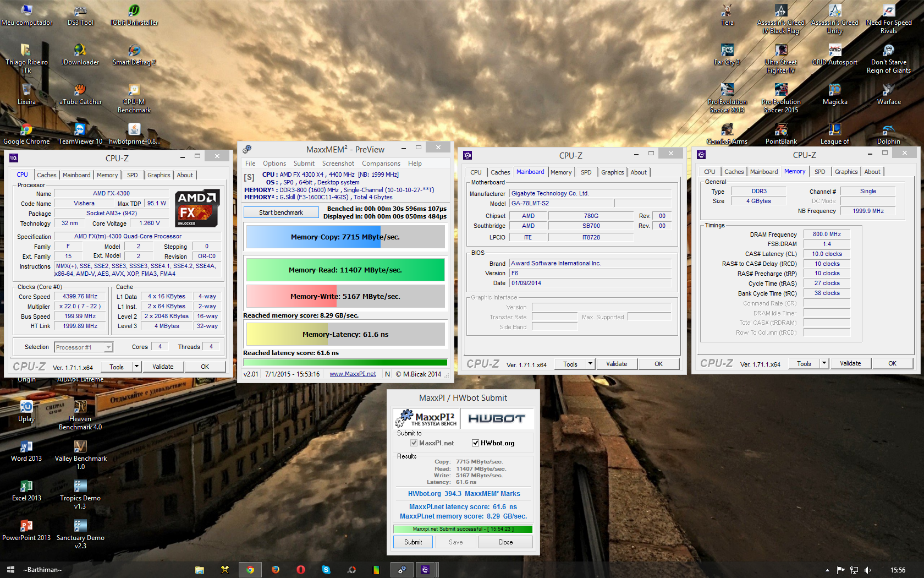Image resolution: width=924 pixels, height=578 pixels.
Task: Open hwbotprime desktop icon
Action: pos(134,134)
